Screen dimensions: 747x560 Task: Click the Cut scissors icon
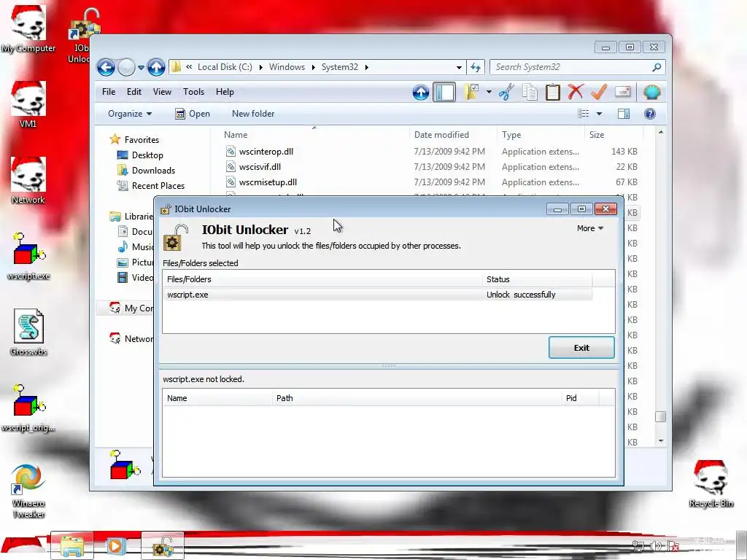click(x=506, y=92)
